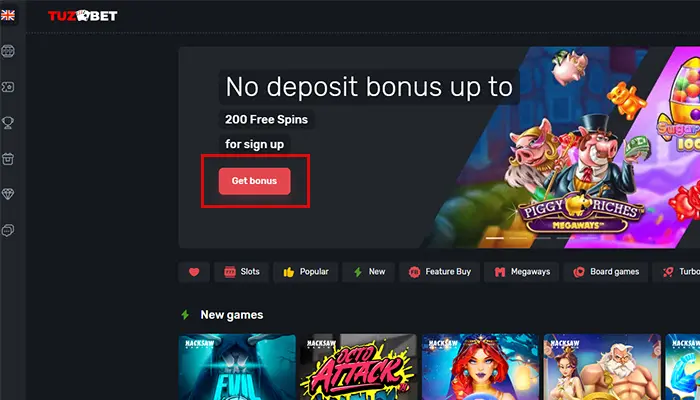This screenshot has width=700, height=400.
Task: Open the chat support sidebar icon
Action: [x=8, y=230]
